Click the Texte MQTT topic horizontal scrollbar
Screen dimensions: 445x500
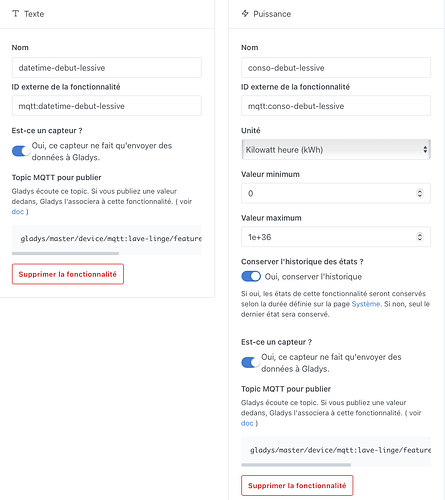(x=65, y=253)
